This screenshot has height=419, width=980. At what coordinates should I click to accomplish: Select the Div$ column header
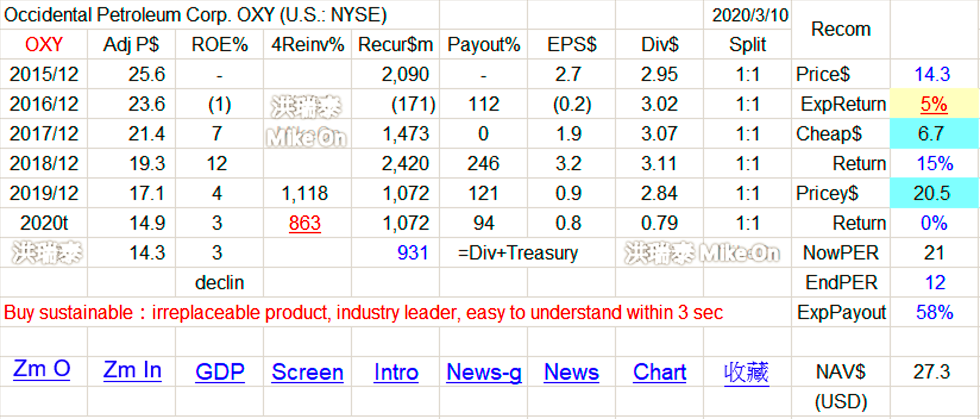[659, 45]
